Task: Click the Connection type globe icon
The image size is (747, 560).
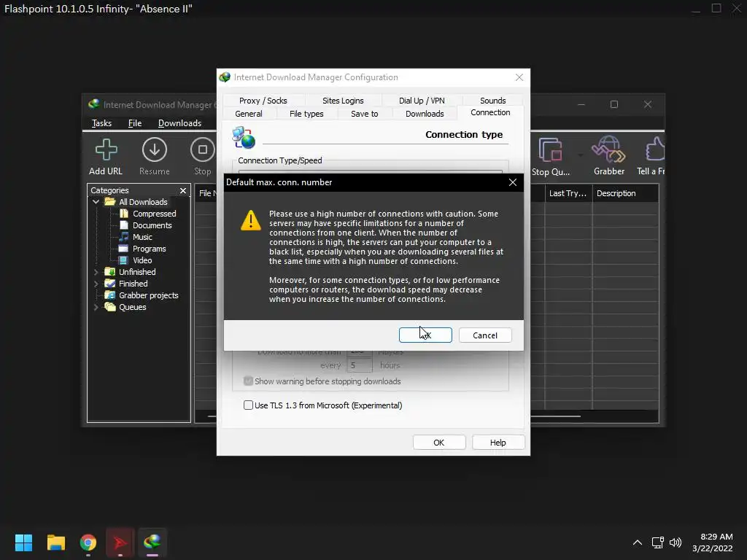Action: 244,137
